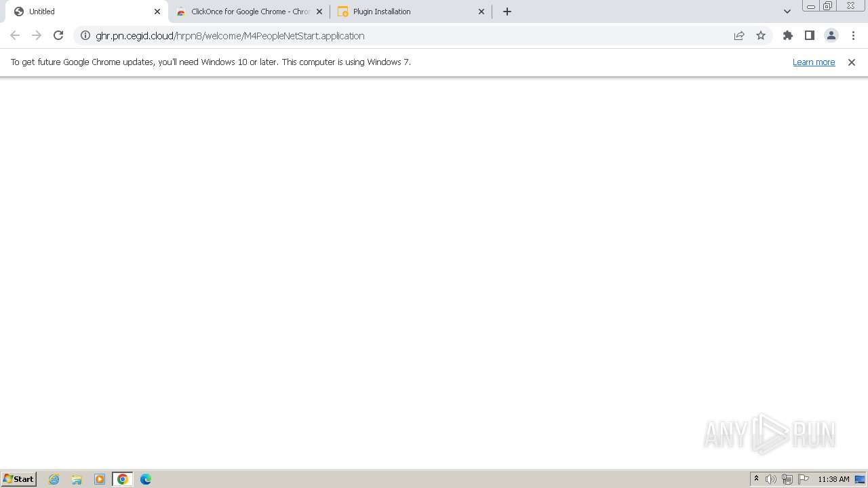Restore down the Chrome window

pyautogui.click(x=827, y=6)
